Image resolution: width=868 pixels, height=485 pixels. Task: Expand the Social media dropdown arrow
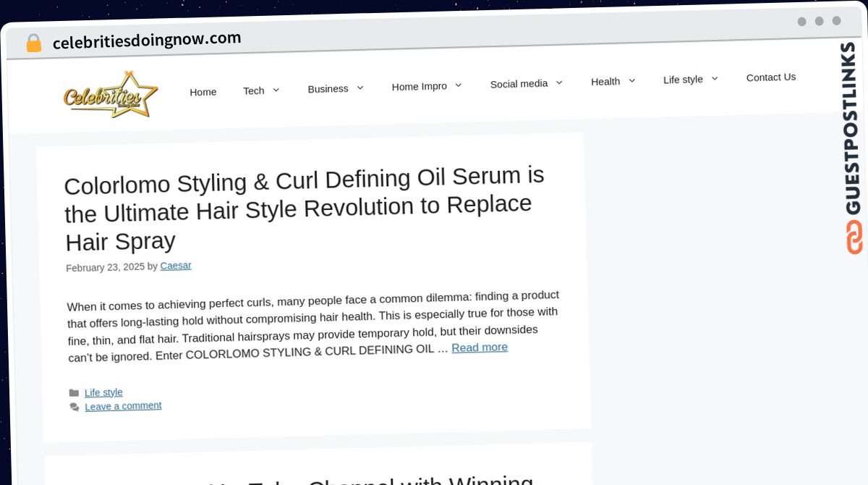[x=558, y=83]
